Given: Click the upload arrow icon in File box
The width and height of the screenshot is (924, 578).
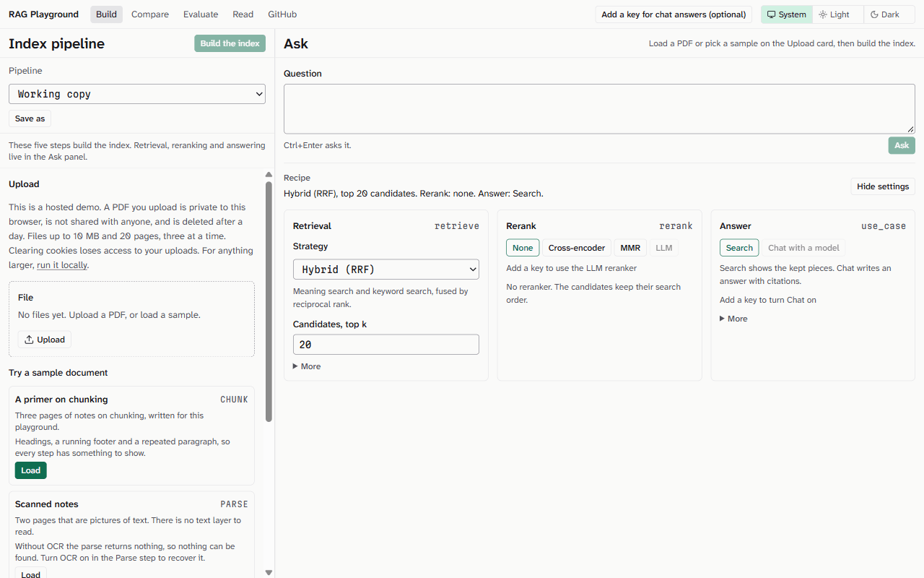Looking at the screenshot, I should (29, 340).
